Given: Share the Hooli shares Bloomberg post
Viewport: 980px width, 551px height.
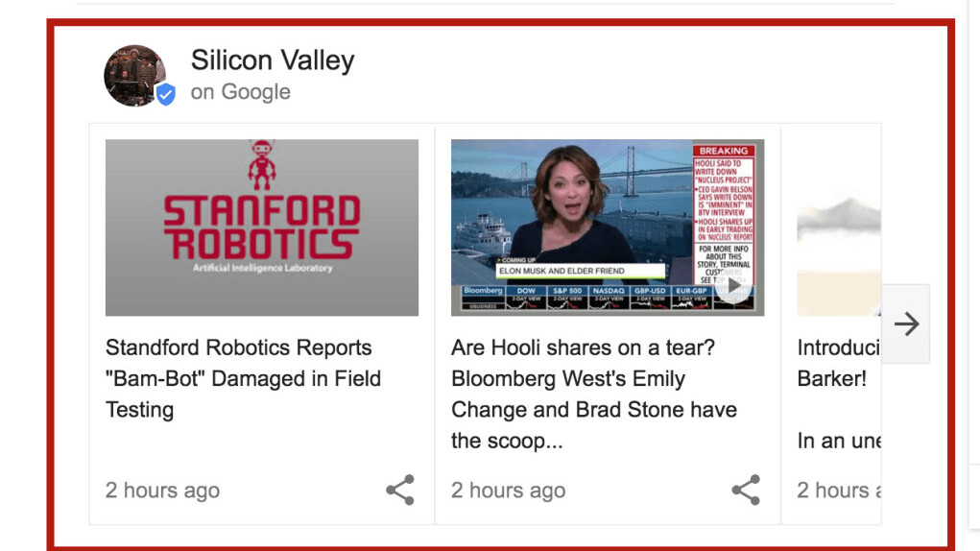Looking at the screenshot, I should click(x=746, y=490).
